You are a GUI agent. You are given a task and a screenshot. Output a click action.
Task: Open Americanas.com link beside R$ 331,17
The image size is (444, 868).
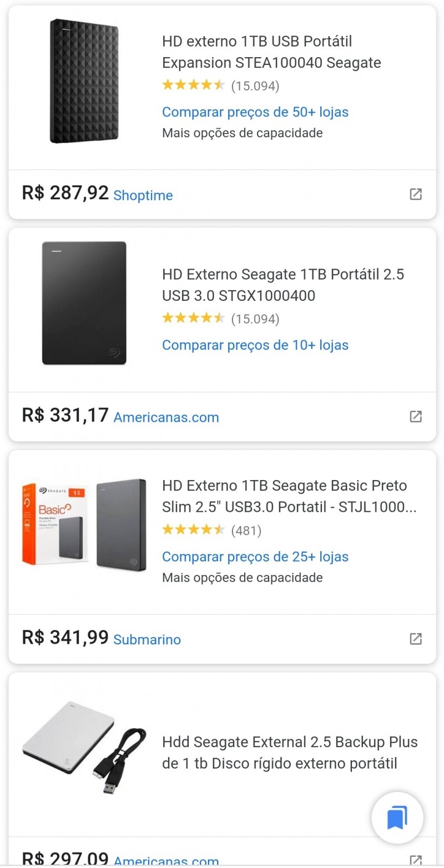[x=166, y=417]
